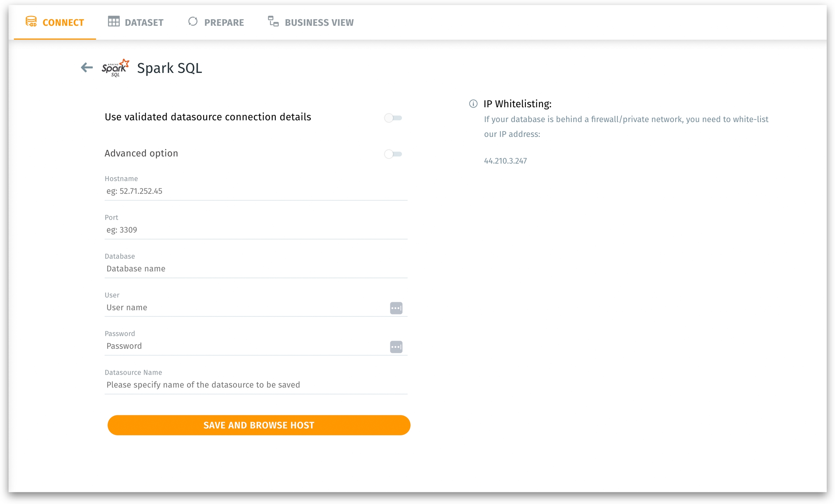835x504 pixels.
Task: Enable validated datasource connection details toggle
Action: pos(393,118)
